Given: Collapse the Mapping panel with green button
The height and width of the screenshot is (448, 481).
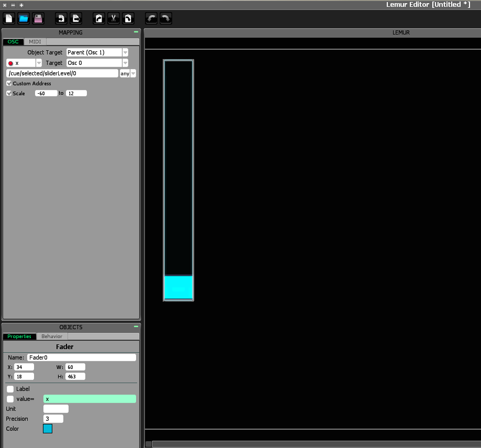Looking at the screenshot, I should pyautogui.click(x=136, y=32).
